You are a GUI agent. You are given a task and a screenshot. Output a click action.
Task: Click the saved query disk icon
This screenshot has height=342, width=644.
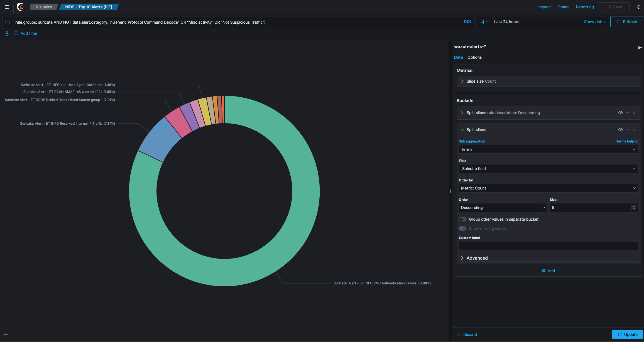click(8, 22)
